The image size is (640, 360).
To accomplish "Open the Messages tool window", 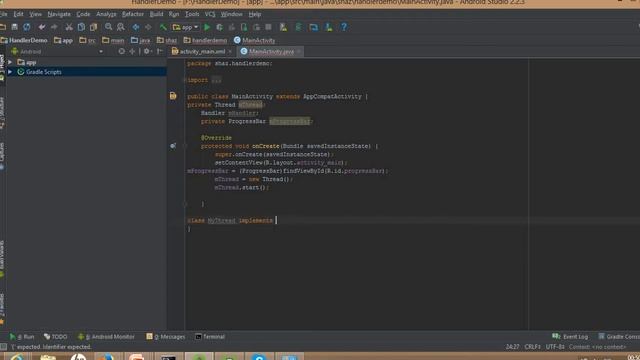I will pyautogui.click(x=166, y=337).
